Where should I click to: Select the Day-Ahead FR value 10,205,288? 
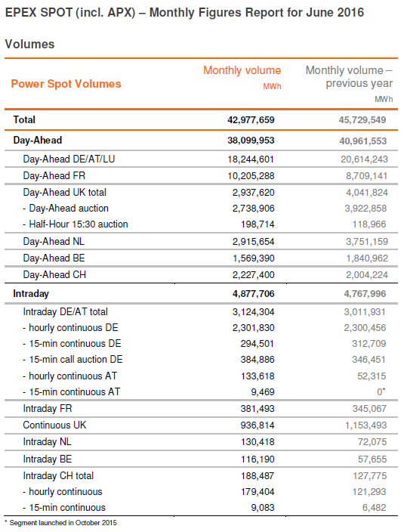coord(251,176)
